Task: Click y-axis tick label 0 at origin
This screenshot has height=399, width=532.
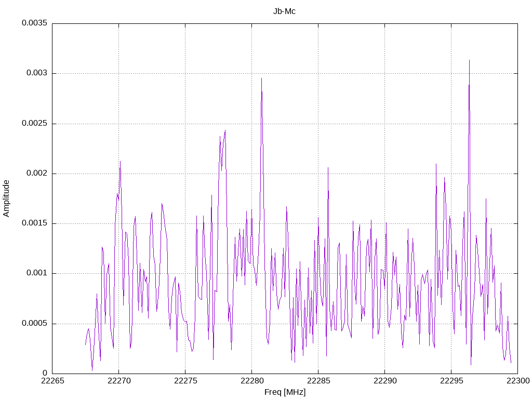Action: coord(45,373)
